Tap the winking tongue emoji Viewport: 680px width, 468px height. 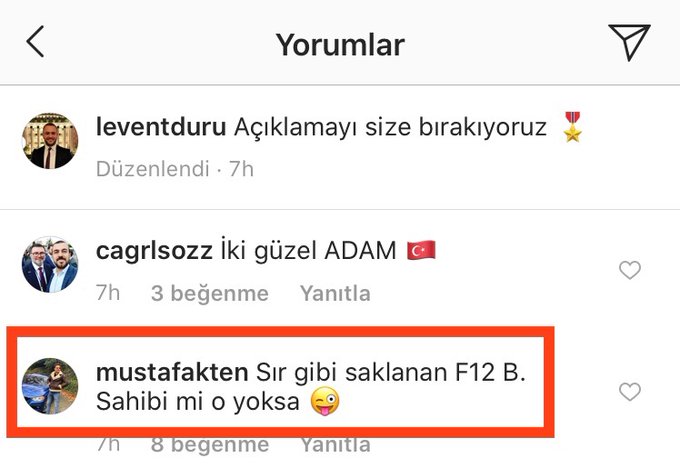(325, 401)
